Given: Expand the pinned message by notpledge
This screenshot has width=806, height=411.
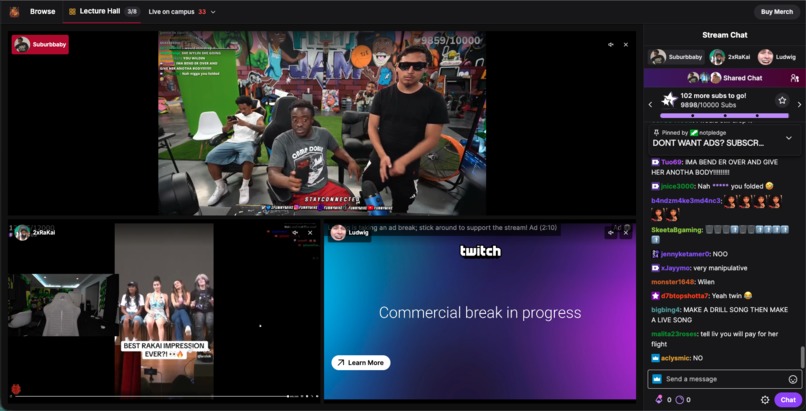Looking at the screenshot, I should (789, 138).
